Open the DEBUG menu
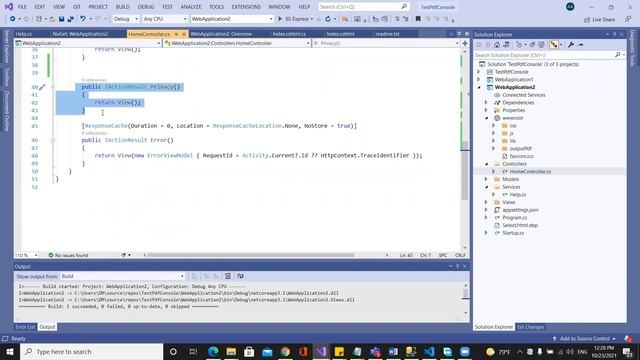The image size is (640, 360). (x=146, y=7)
